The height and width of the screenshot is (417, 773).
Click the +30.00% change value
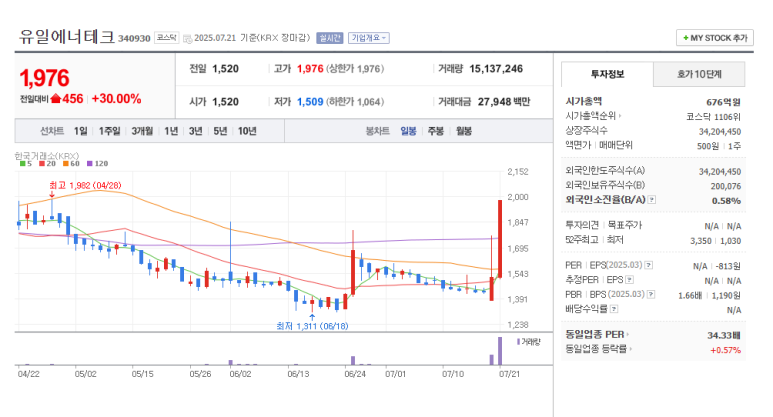point(116,99)
